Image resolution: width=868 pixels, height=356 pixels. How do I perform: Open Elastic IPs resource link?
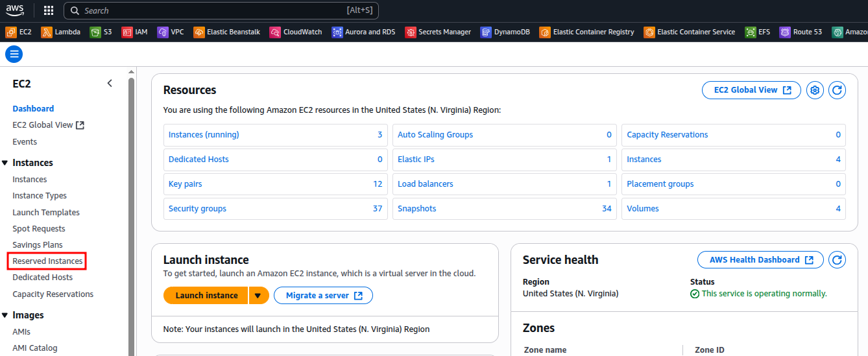tap(416, 160)
